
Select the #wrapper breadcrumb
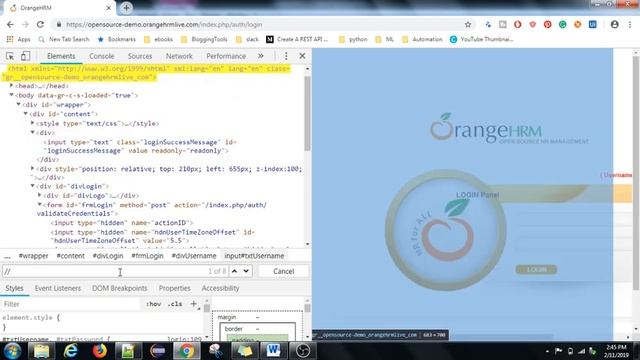pyautogui.click(x=33, y=256)
